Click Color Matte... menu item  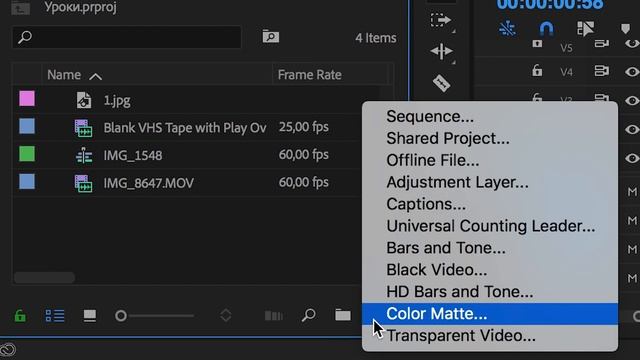point(490,314)
